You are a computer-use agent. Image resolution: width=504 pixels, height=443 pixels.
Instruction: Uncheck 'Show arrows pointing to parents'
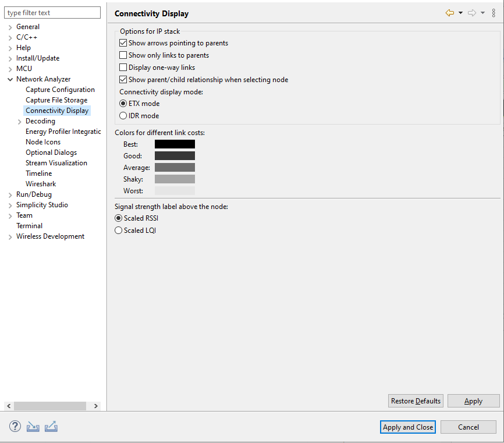pyautogui.click(x=123, y=42)
